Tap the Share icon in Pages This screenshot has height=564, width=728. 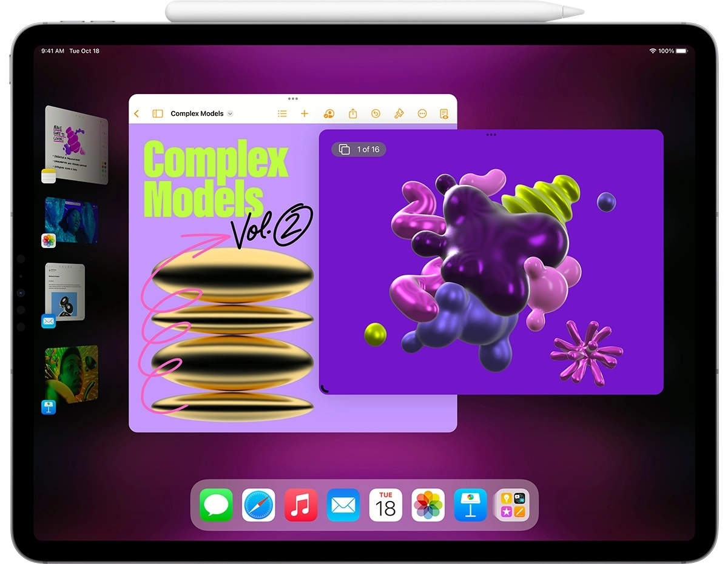point(352,113)
